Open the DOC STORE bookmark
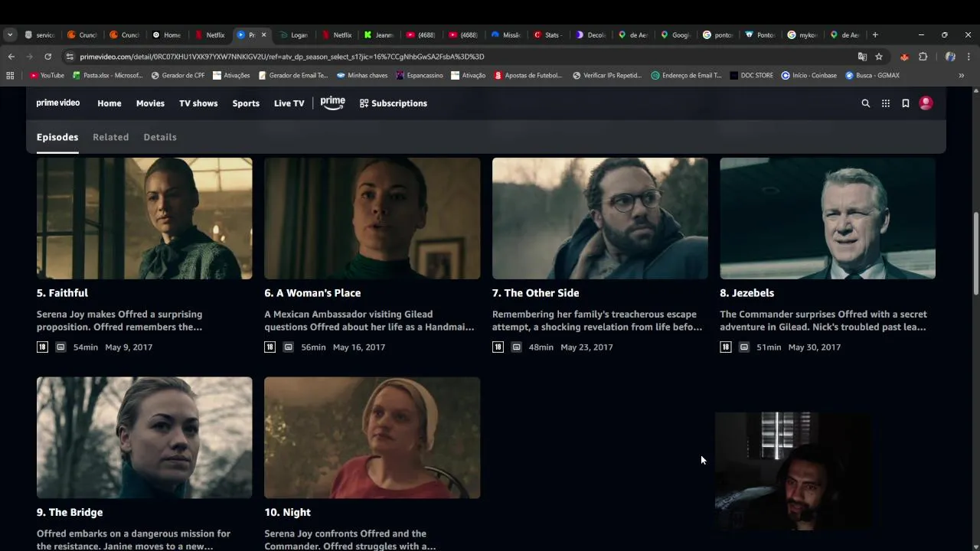The width and height of the screenshot is (980, 551). pos(751,76)
